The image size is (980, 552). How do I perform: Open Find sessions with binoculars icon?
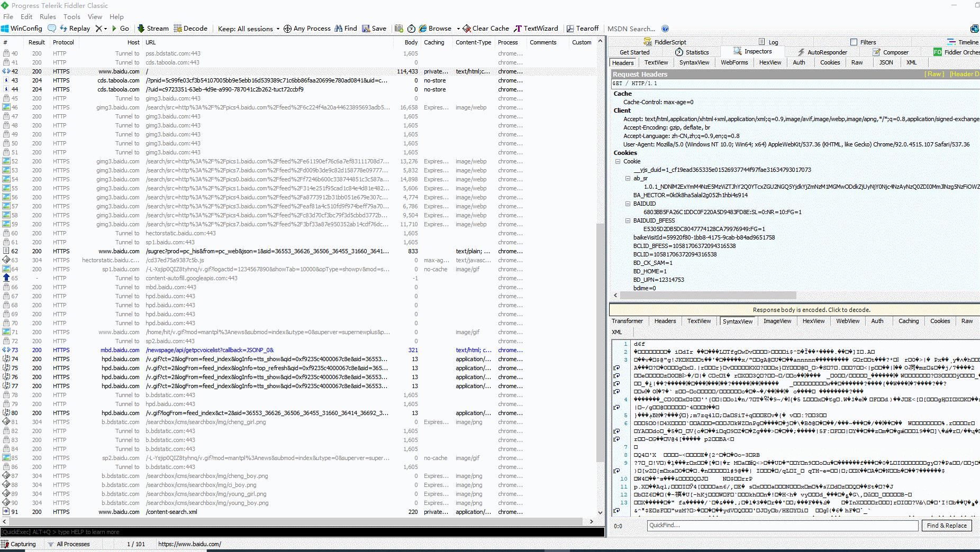pos(339,29)
